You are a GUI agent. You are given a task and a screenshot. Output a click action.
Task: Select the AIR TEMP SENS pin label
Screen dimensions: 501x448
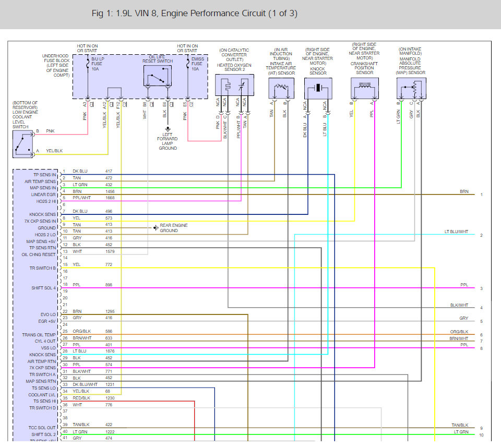(40, 181)
